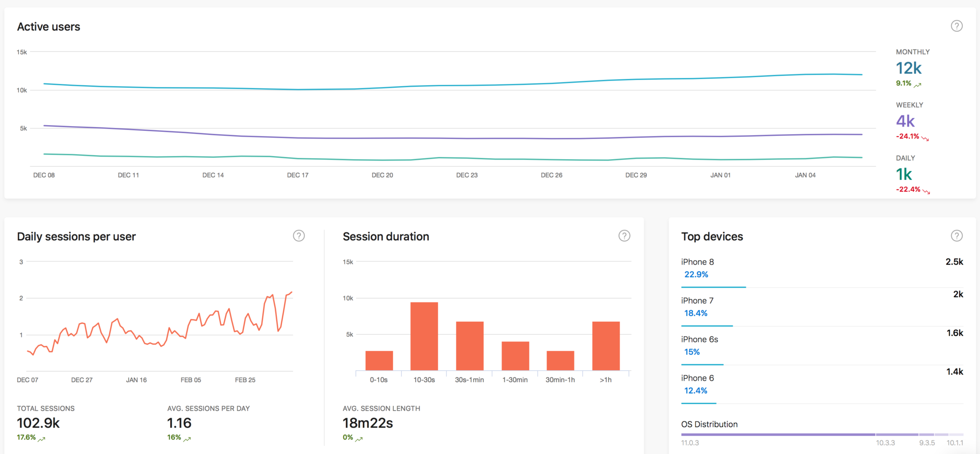This screenshot has width=980, height=454.
Task: Select the 10-30s bar in the session chart
Action: point(423,336)
